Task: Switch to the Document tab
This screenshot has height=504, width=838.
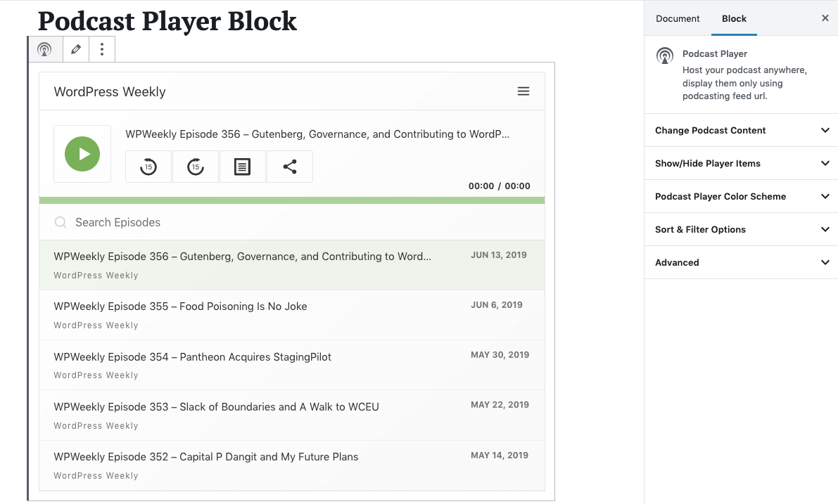Action: click(x=678, y=19)
